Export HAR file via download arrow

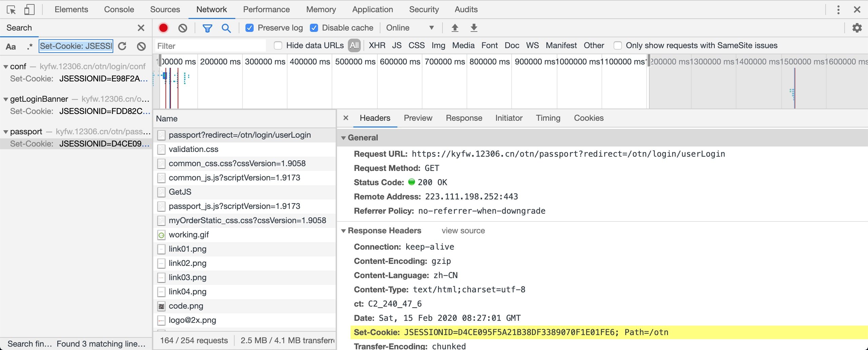(x=473, y=28)
